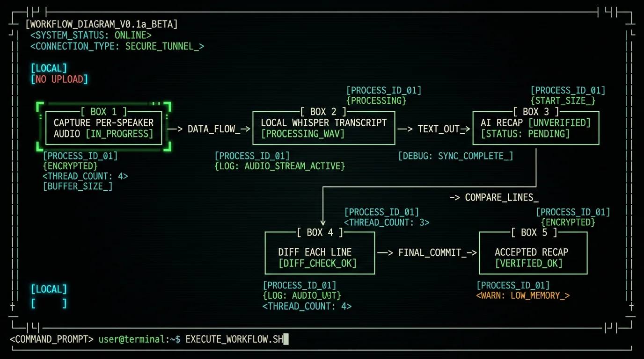
Task: Click the DIFF EACH LINE text
Action: tap(315, 252)
